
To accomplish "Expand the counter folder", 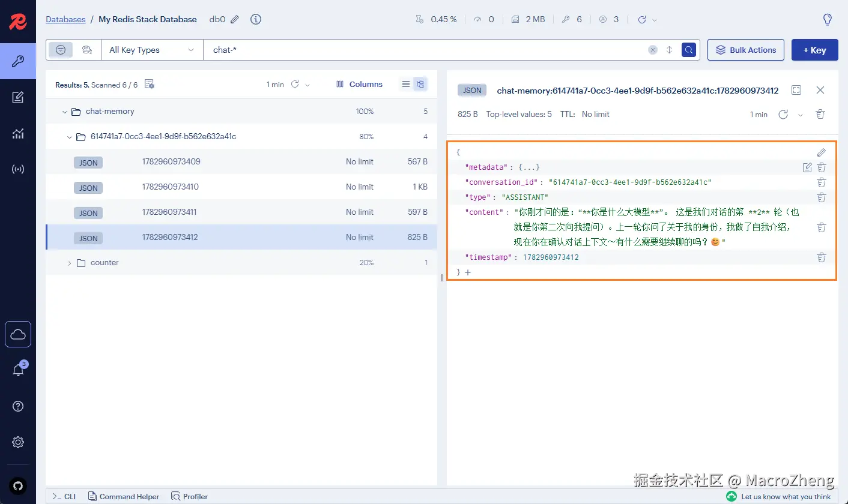I will pyautogui.click(x=69, y=263).
